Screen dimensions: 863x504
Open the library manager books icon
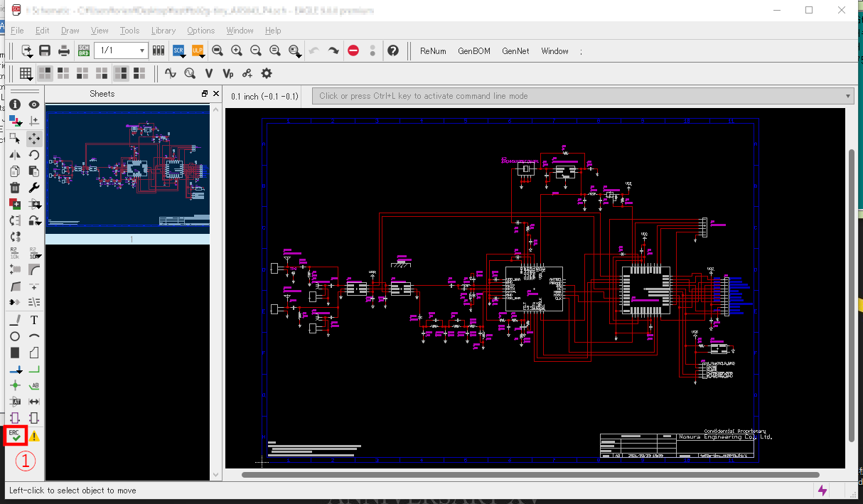(159, 50)
